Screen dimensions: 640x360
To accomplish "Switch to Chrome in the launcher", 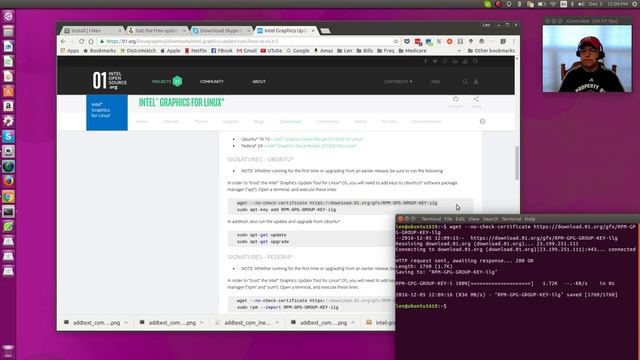I will tap(8, 196).
